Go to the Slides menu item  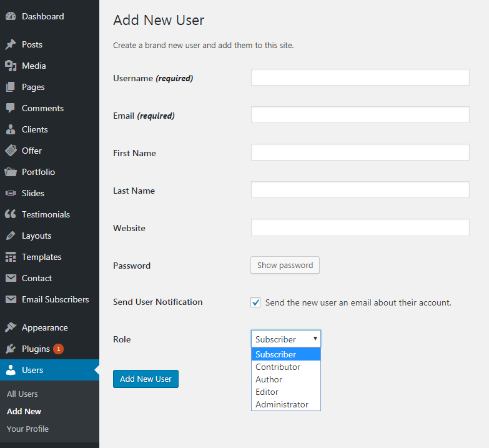coord(49,193)
